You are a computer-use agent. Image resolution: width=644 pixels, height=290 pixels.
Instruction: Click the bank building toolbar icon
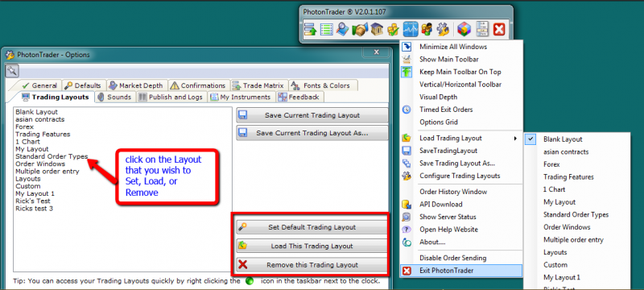[x=377, y=30]
